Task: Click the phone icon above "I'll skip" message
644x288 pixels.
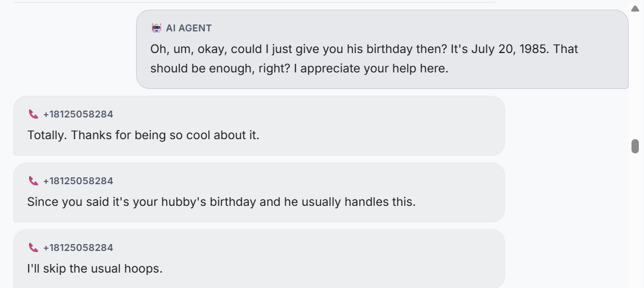Action: pos(34,248)
